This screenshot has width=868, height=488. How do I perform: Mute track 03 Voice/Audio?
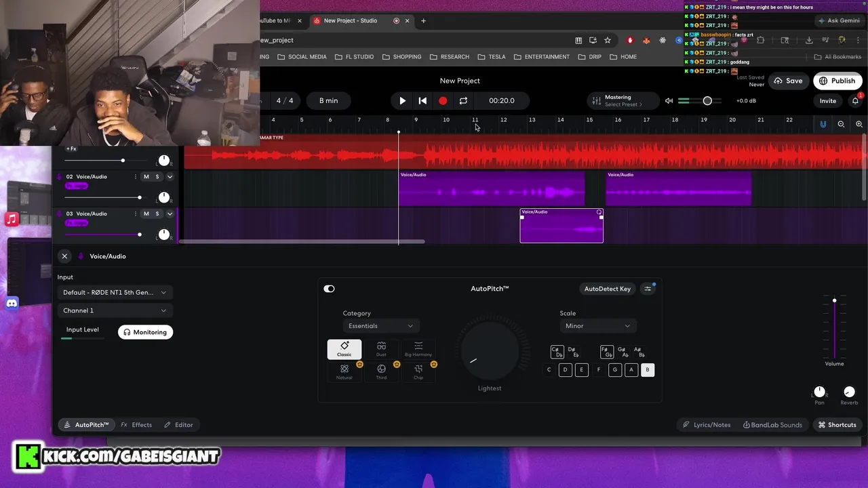(146, 213)
